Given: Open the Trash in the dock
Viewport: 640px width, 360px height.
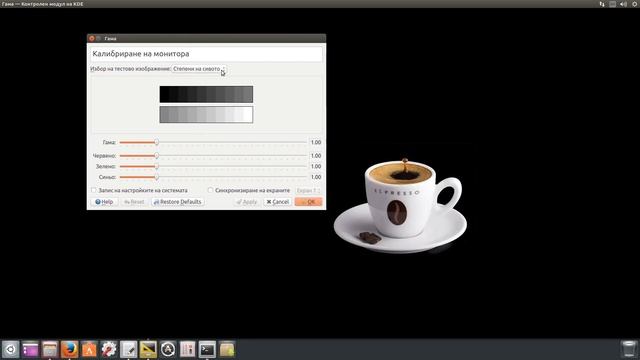Looking at the screenshot, I should (x=629, y=349).
